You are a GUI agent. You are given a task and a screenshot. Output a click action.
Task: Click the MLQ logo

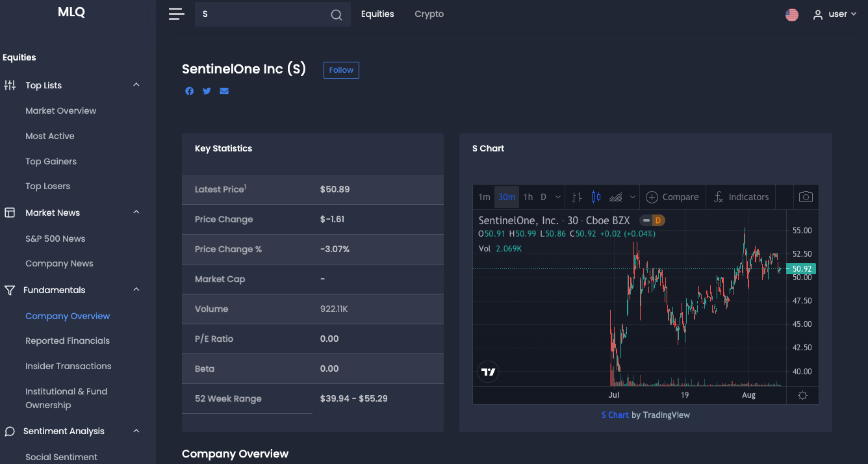[71, 12]
